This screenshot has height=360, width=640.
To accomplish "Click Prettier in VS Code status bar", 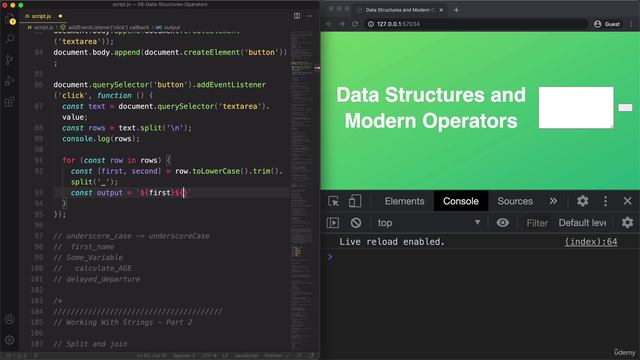I will pyautogui.click(x=275, y=356).
